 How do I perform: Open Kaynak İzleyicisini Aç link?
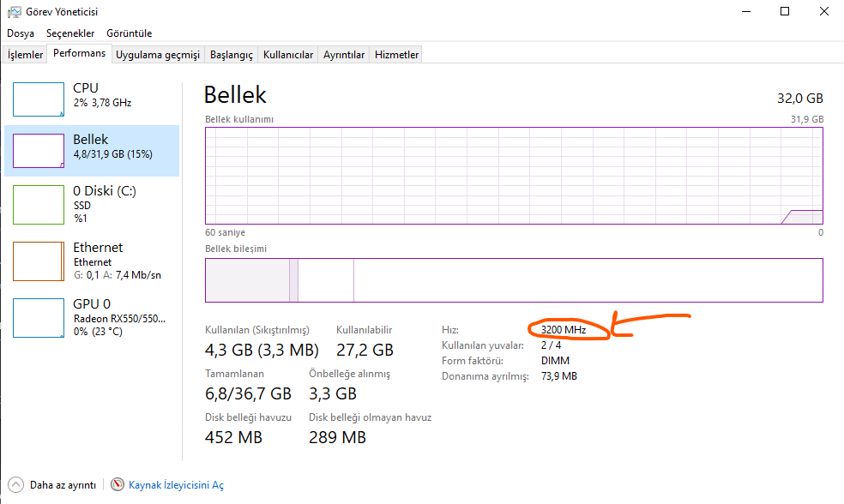click(176, 485)
